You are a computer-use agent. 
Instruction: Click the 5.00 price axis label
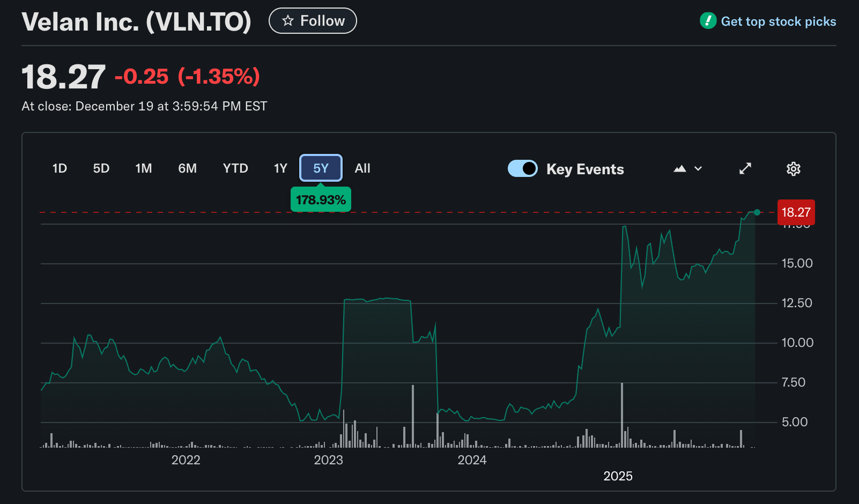point(794,422)
